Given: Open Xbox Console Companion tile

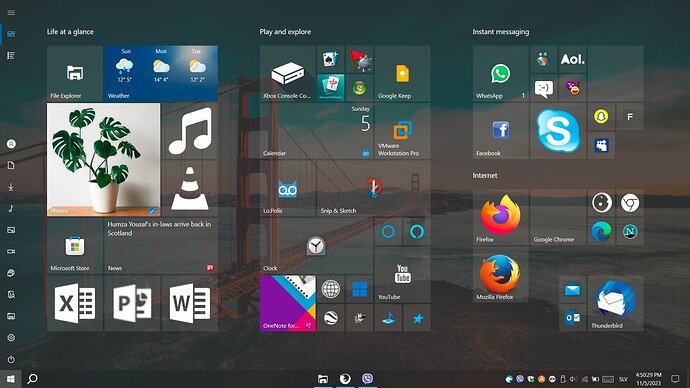Looking at the screenshot, I should (x=287, y=73).
